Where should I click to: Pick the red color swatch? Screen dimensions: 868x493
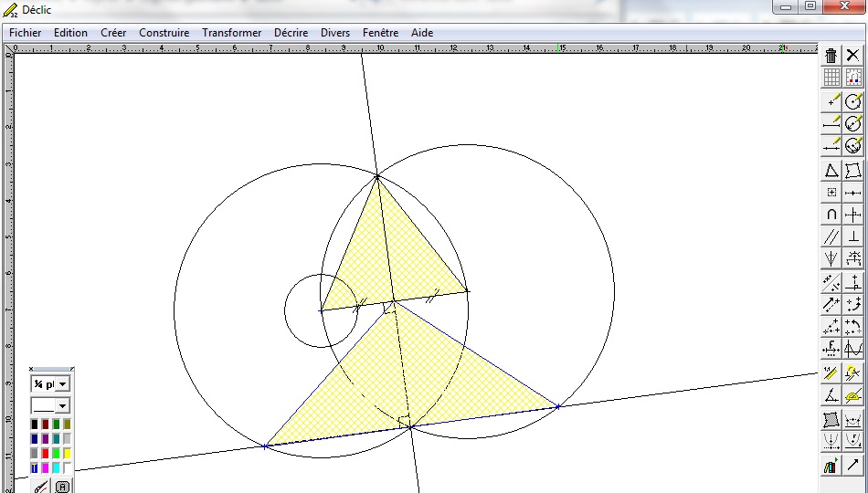tap(45, 454)
